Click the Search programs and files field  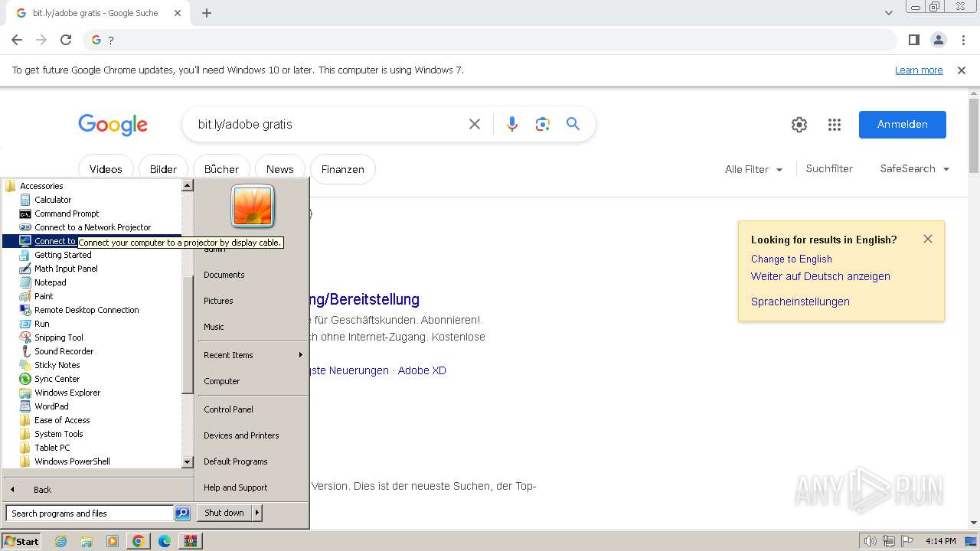90,514
